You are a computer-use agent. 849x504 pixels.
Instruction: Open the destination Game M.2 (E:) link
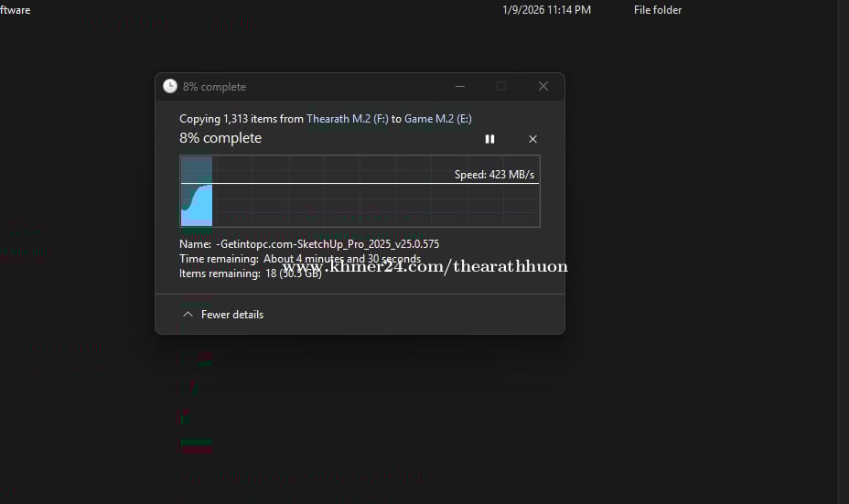click(x=437, y=119)
